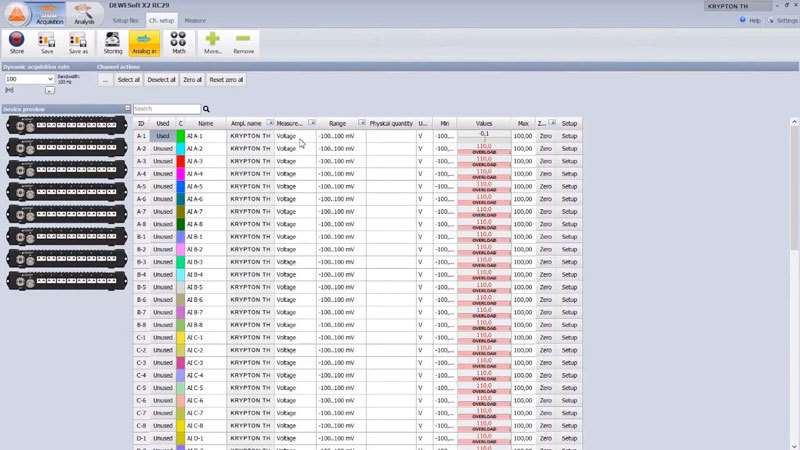This screenshot has height=450, width=800.
Task: Click the green color swatch of A-1
Action: [181, 136]
